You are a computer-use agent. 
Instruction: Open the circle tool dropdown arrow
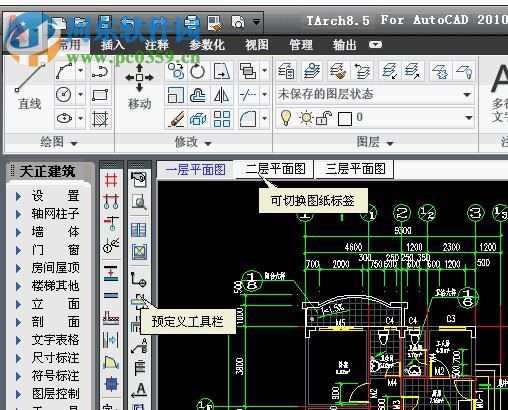[80, 94]
